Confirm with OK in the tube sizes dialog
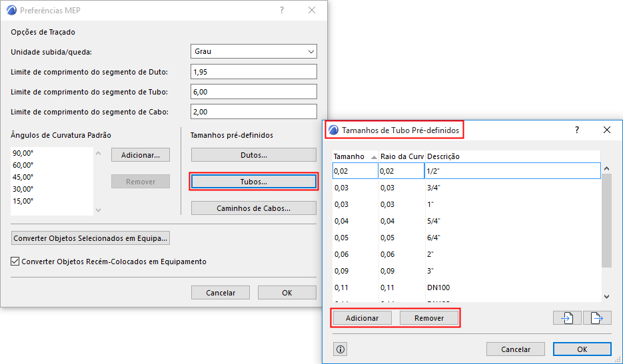Screen dimensions: 623x364 click(x=582, y=349)
